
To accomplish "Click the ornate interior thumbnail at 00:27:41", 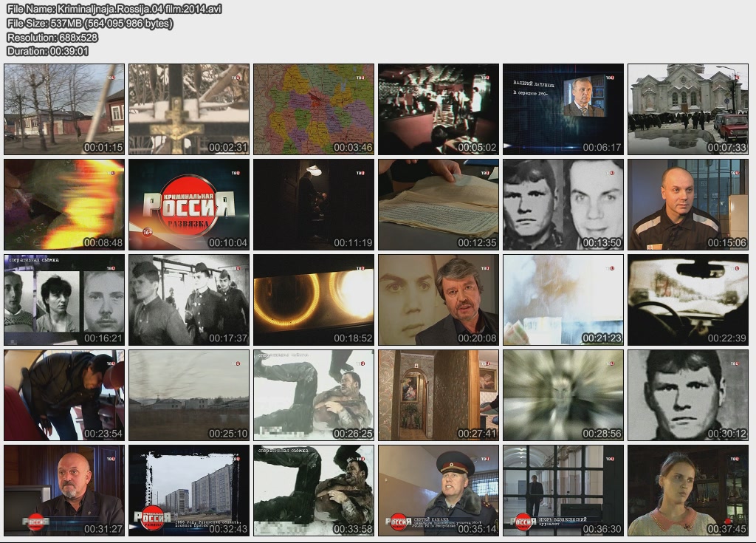I will tap(439, 395).
